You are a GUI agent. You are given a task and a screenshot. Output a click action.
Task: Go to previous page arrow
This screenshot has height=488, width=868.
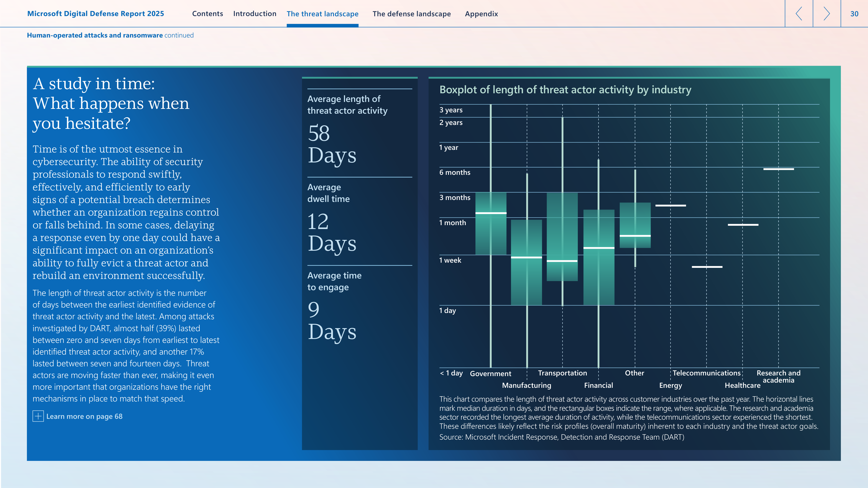[799, 13]
